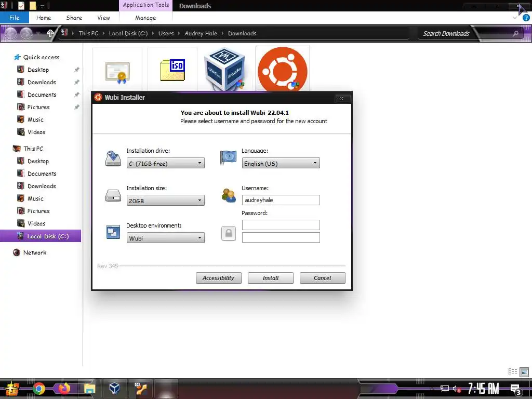The width and height of the screenshot is (532, 399).
Task: Open Desktop under Quick access
Action: (38, 70)
